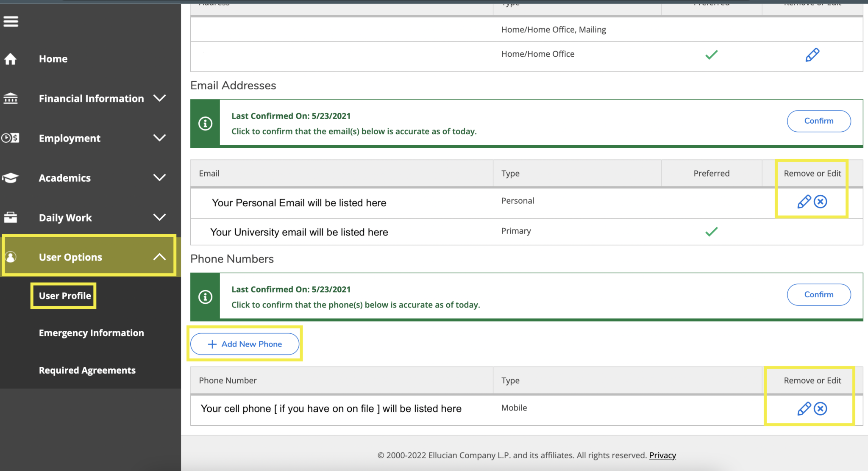Open Emergency Information page

(x=91, y=333)
